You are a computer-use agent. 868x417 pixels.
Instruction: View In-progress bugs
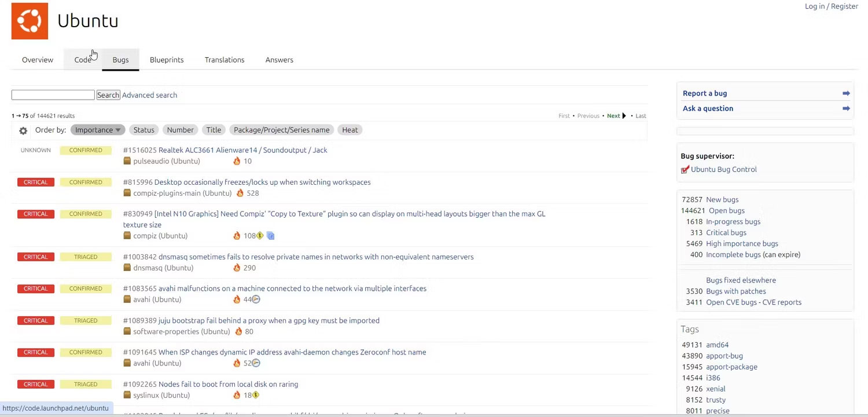click(733, 221)
